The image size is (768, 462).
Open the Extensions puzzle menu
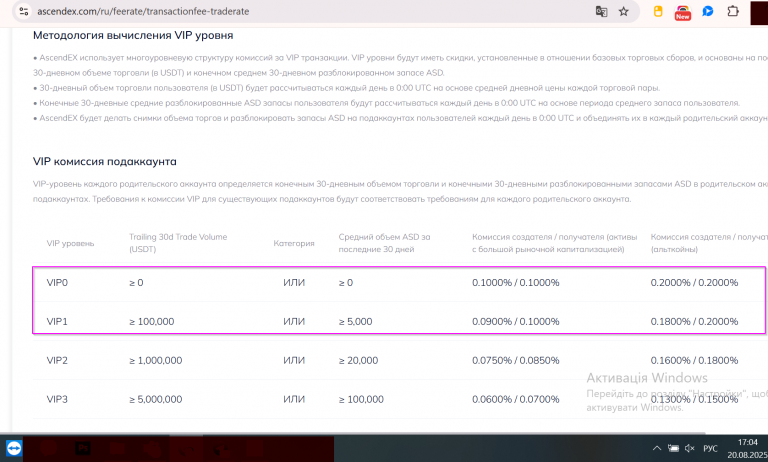click(733, 11)
